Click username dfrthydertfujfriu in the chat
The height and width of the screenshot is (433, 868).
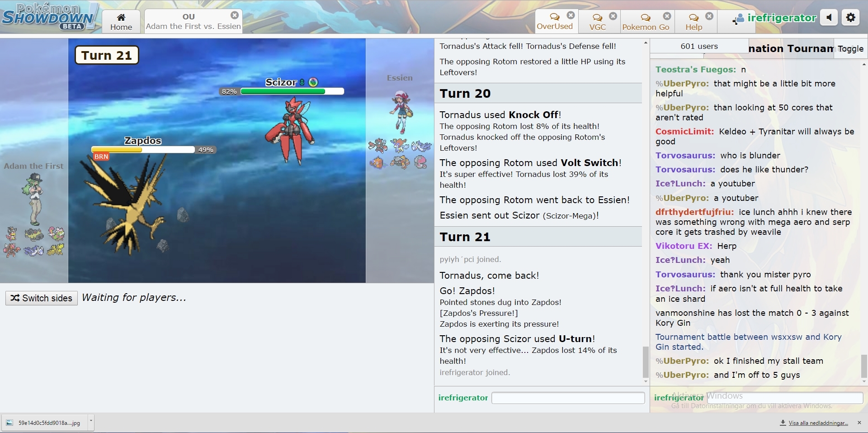[x=694, y=212]
